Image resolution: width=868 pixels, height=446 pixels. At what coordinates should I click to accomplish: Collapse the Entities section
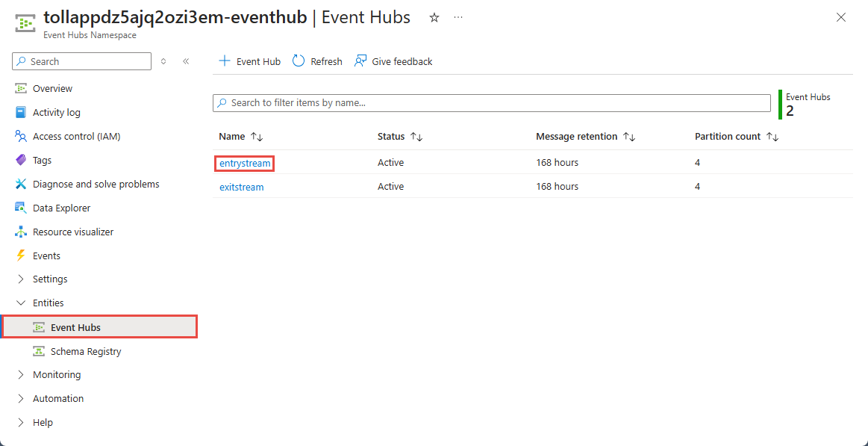(x=21, y=303)
